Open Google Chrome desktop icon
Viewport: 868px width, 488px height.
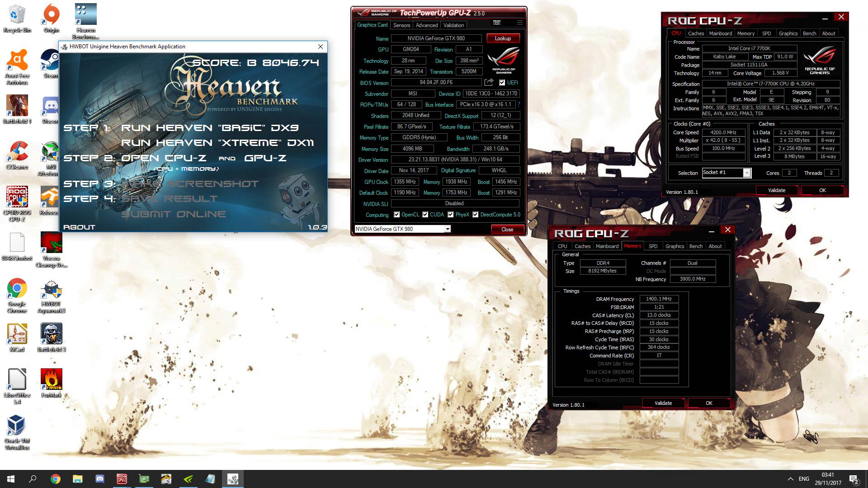point(17,296)
